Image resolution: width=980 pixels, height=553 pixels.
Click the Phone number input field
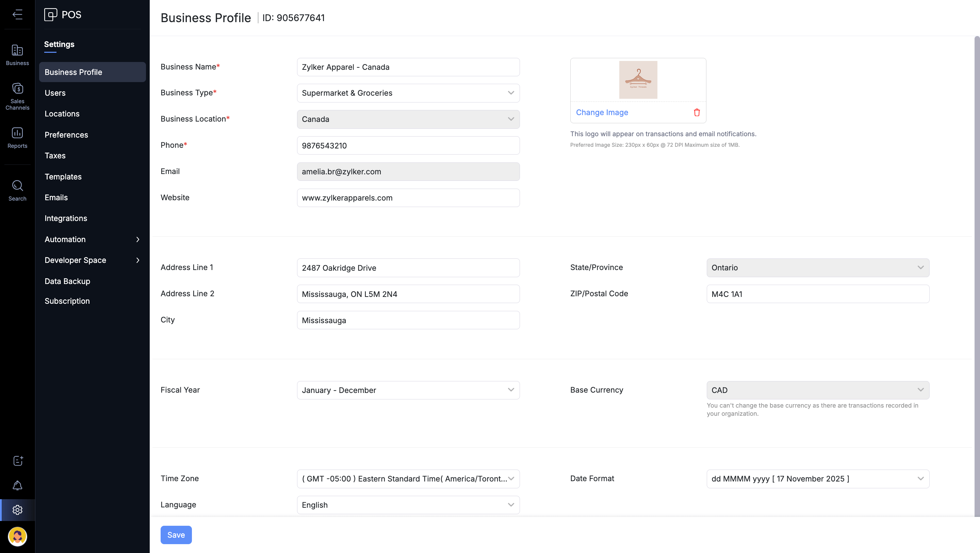pos(408,145)
